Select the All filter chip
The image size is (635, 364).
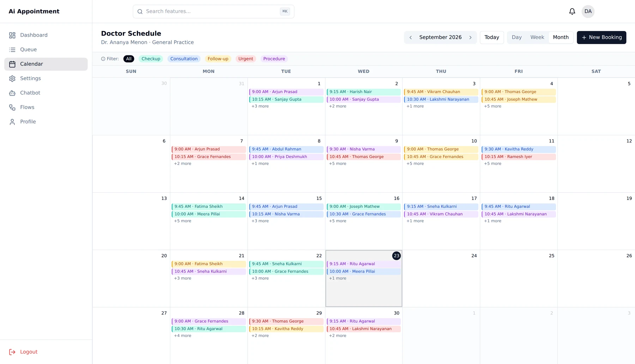pyautogui.click(x=129, y=59)
